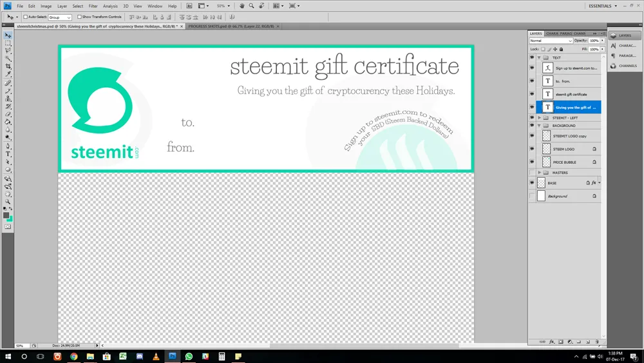Image resolution: width=644 pixels, height=363 pixels.
Task: Collapse the TEXT layer group
Action: pyautogui.click(x=539, y=57)
